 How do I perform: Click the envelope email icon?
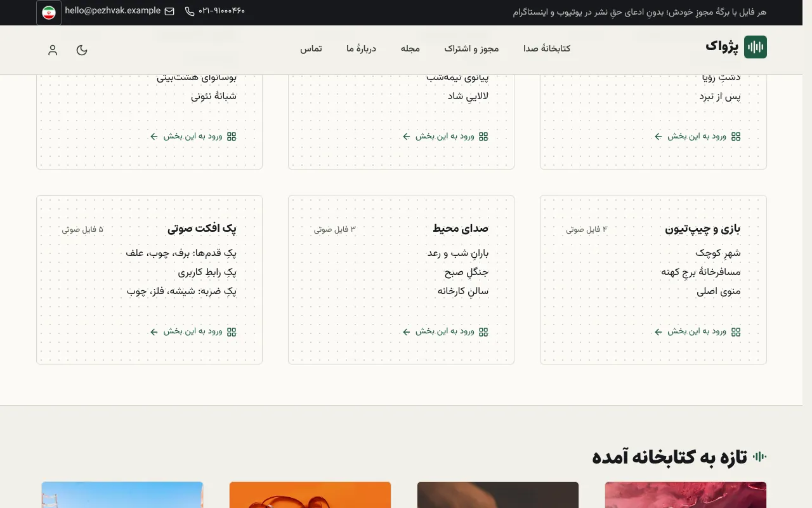169,11
